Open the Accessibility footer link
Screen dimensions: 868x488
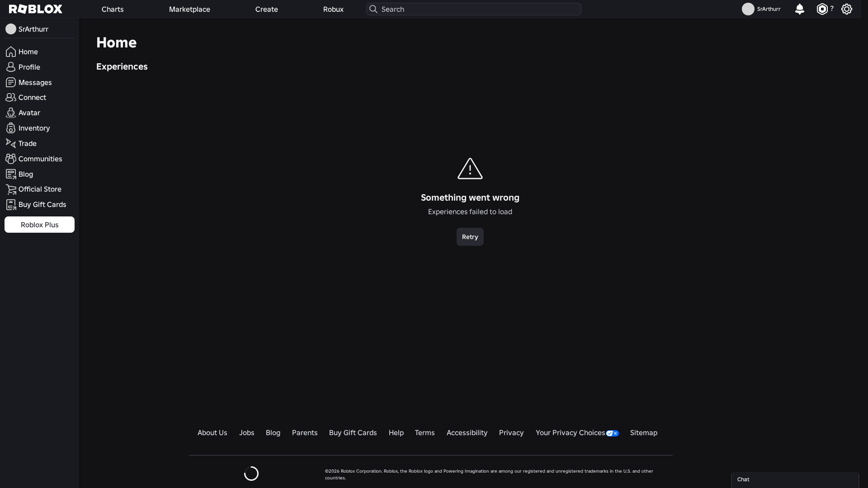pyautogui.click(x=467, y=433)
